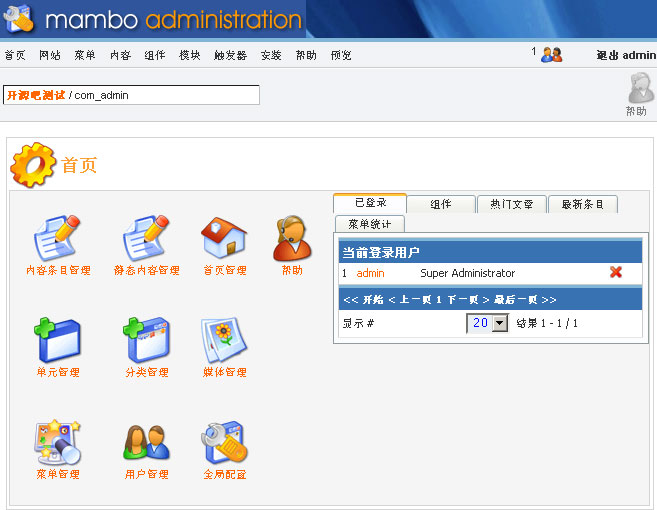Go to < 上一页 previous page
The width and height of the screenshot is (657, 510).
(x=410, y=300)
